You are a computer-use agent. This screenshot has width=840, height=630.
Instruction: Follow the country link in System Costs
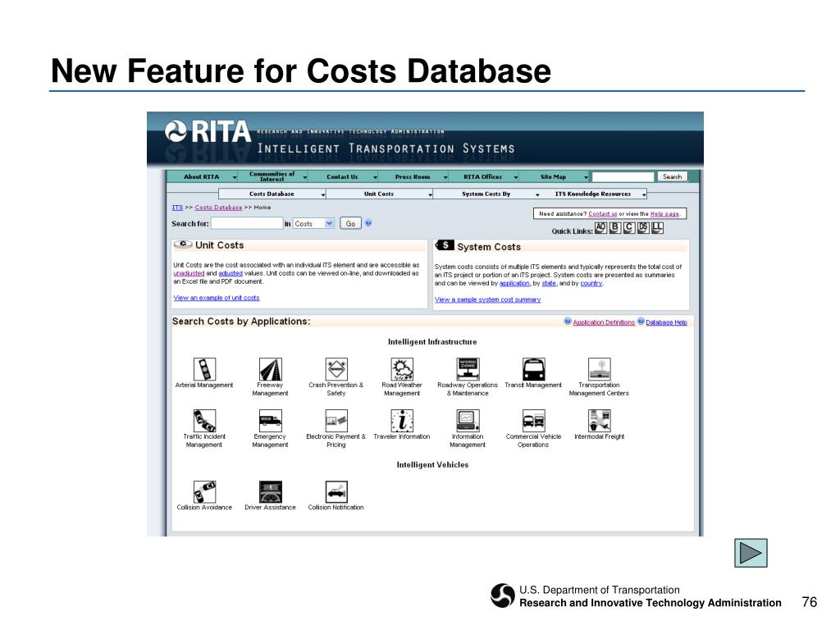591,283
